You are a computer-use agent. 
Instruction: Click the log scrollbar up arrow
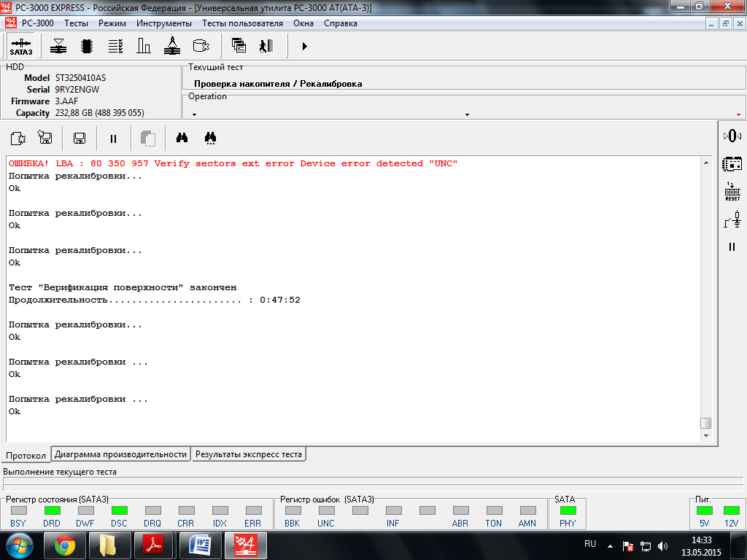[x=706, y=163]
